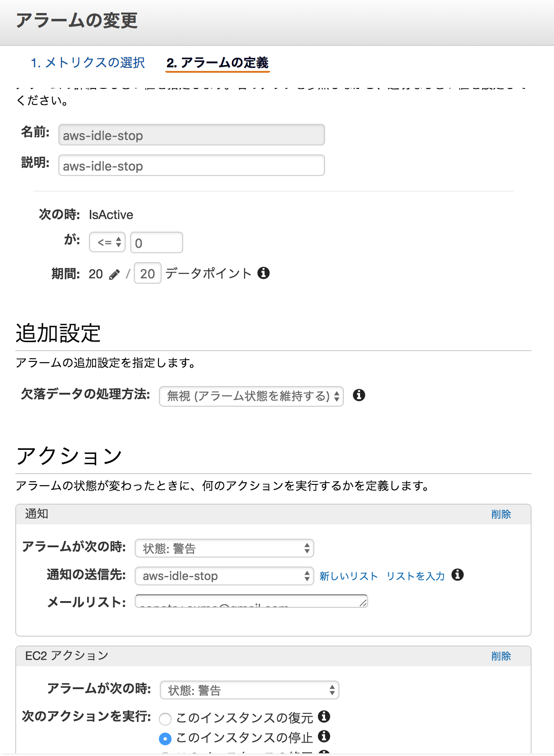Screen dimensions: 554x756
Task: Click 削除 in the EC2 アクション section
Action: pos(501,656)
